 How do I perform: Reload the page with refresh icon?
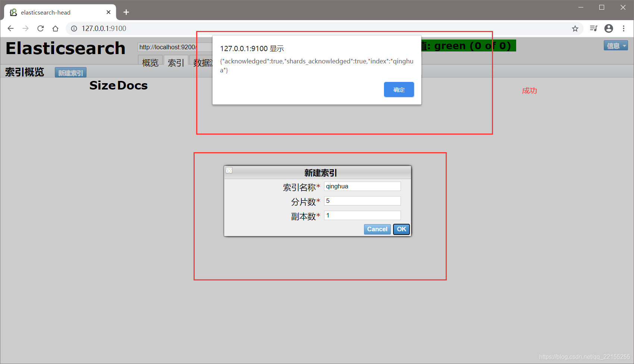(40, 28)
